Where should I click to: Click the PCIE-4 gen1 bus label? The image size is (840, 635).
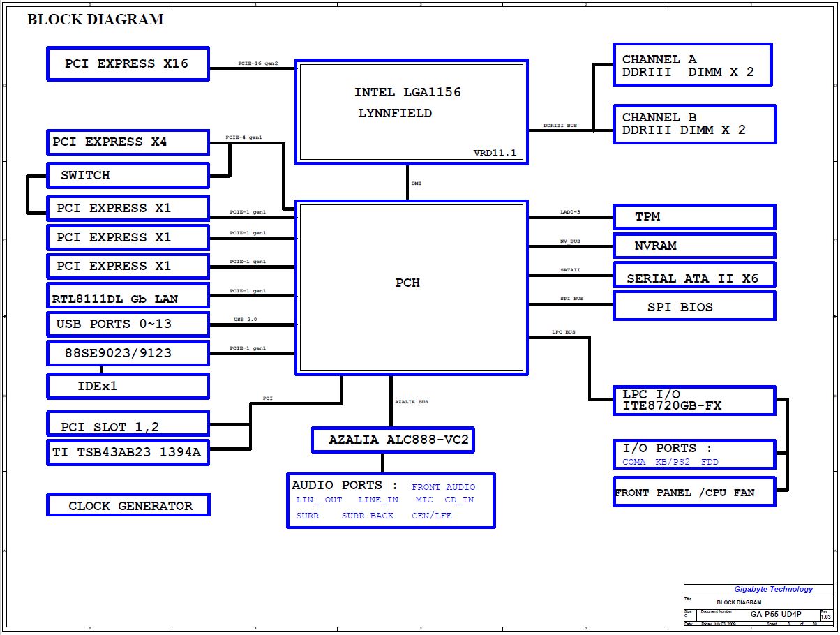pos(243,137)
